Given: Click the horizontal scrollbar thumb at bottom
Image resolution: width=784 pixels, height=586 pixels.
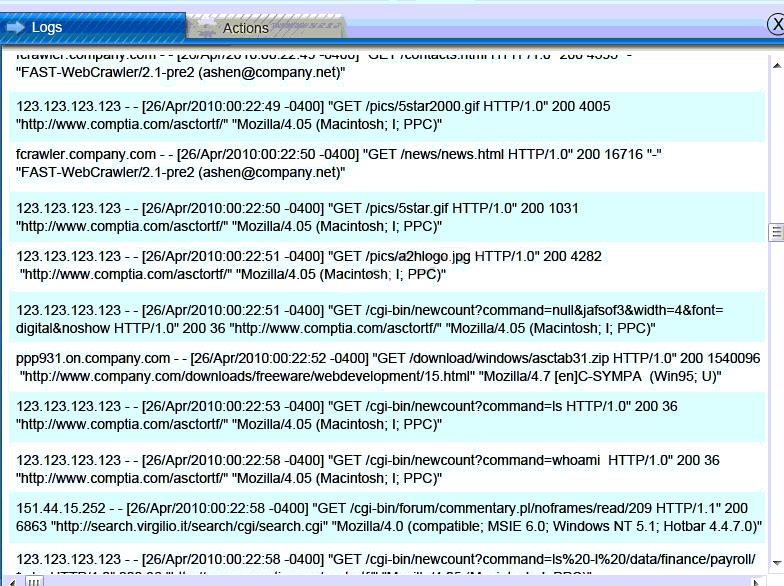Looking at the screenshot, I should click(x=34, y=581).
